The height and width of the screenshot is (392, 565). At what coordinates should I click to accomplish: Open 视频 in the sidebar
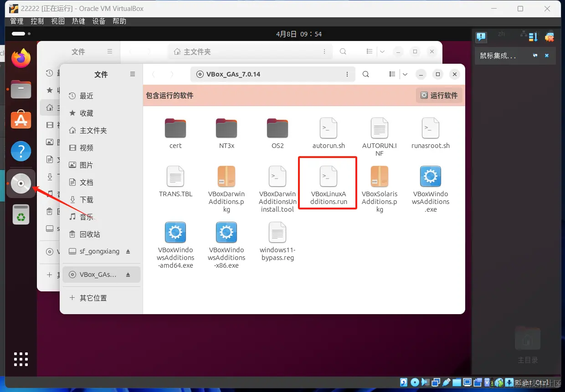coord(102,148)
